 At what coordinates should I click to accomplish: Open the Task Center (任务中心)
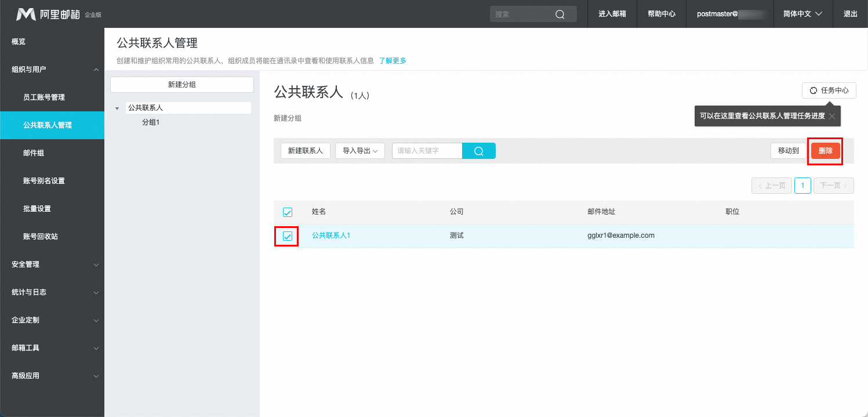point(829,90)
